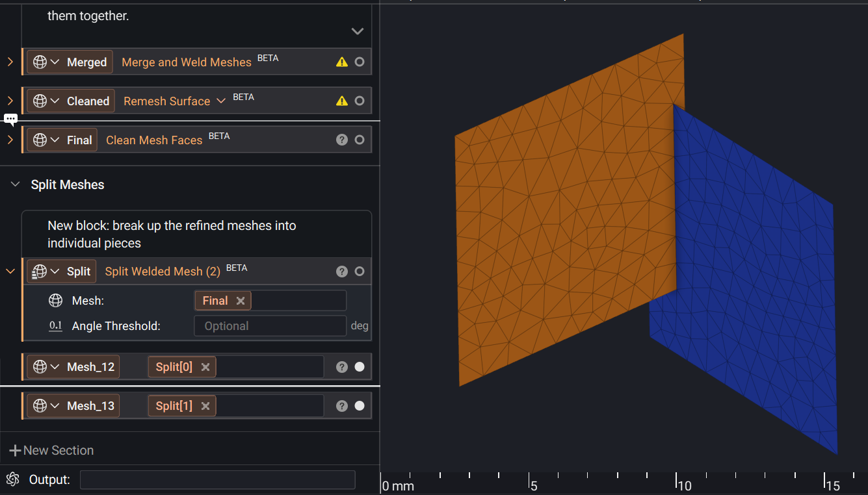
Task: Click the mesh list icon on Split
Action: [39, 272]
